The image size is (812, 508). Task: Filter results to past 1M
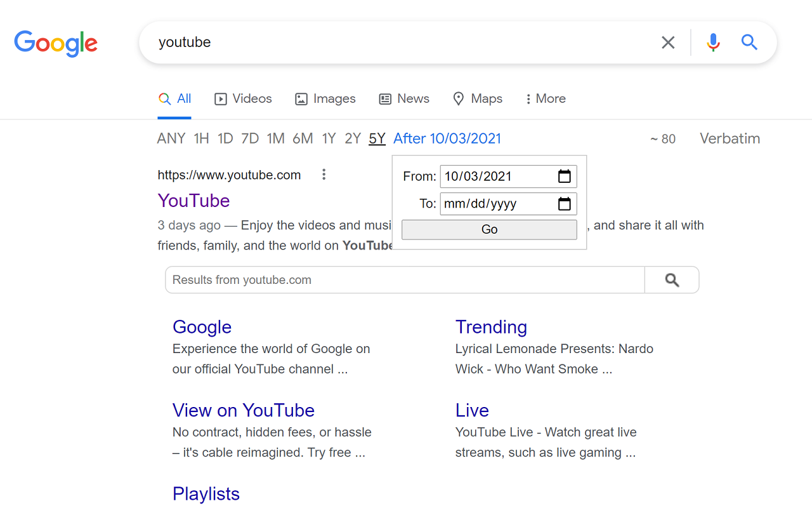point(275,138)
